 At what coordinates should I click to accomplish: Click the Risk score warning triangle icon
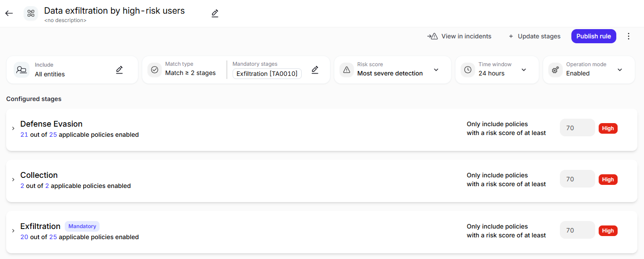[347, 70]
